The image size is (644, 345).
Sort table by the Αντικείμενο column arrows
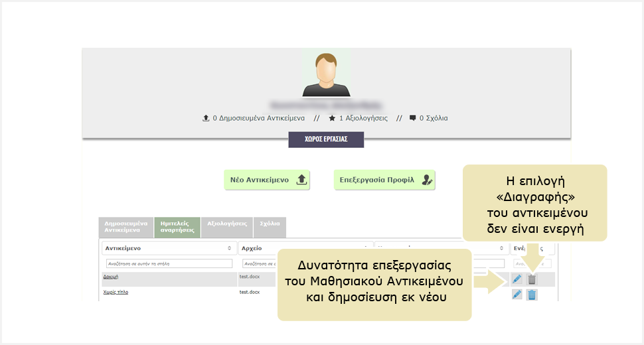click(x=229, y=248)
